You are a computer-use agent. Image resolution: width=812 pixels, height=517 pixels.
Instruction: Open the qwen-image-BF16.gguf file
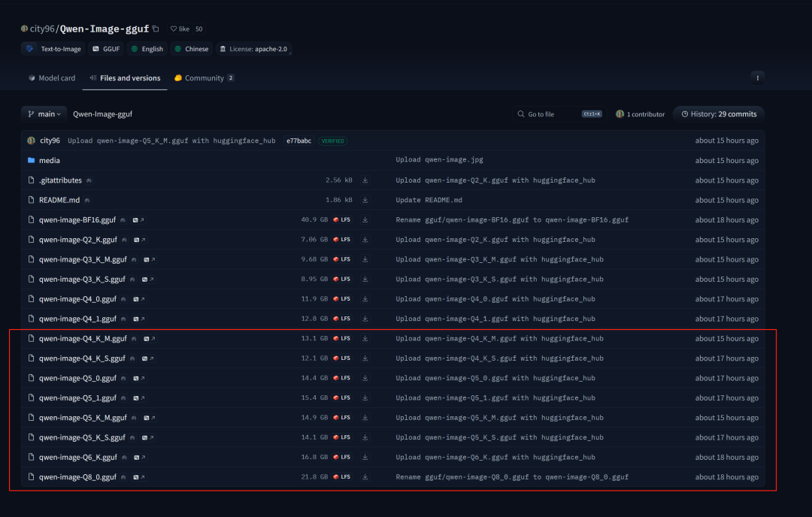77,220
